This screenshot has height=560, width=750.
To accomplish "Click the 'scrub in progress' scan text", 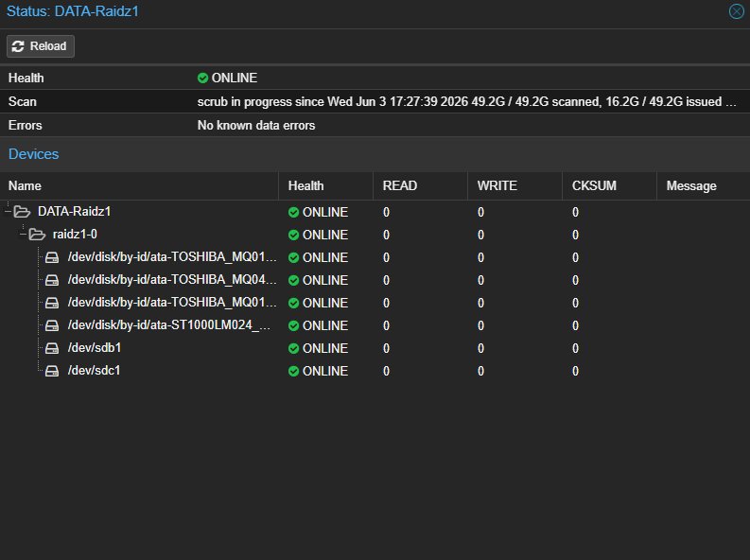I will (467, 102).
